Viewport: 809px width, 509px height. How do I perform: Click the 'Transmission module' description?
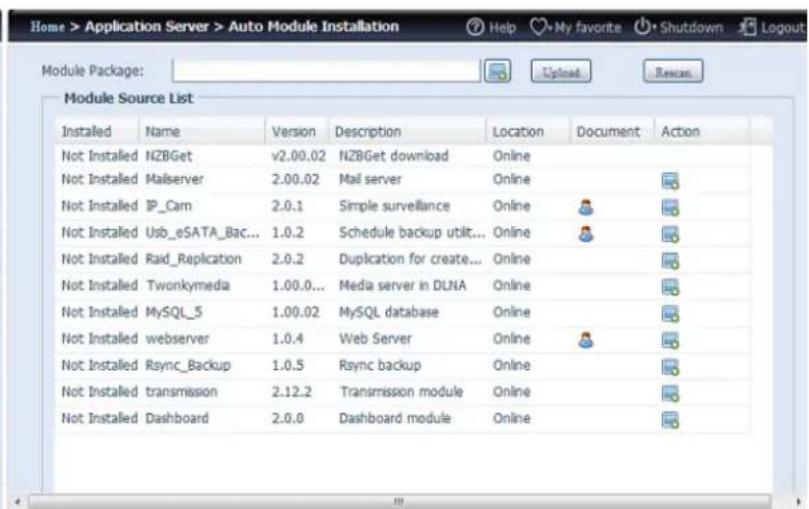tap(401, 392)
